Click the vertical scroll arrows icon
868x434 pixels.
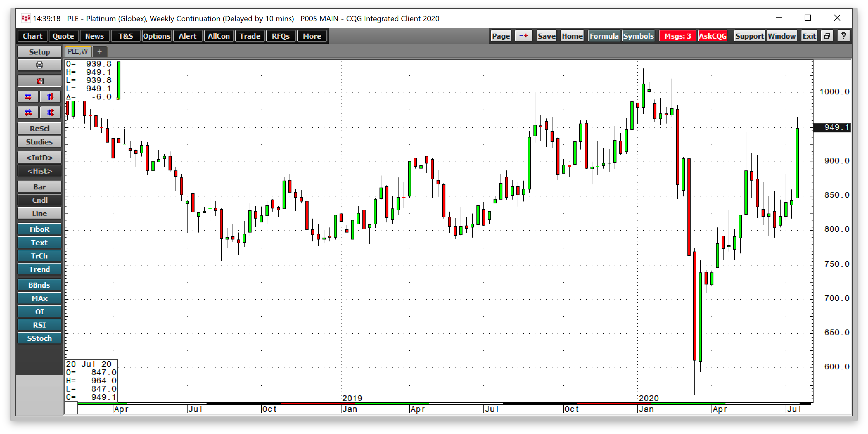point(50,97)
